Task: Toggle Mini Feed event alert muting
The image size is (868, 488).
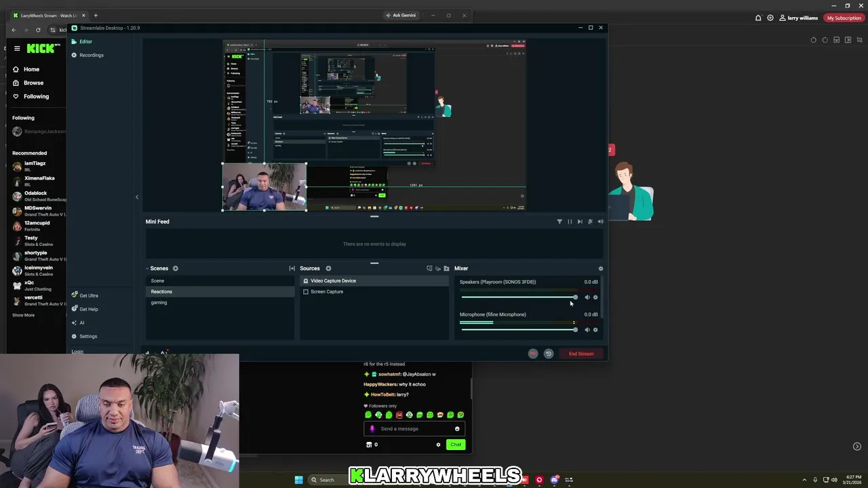Action: (x=590, y=222)
